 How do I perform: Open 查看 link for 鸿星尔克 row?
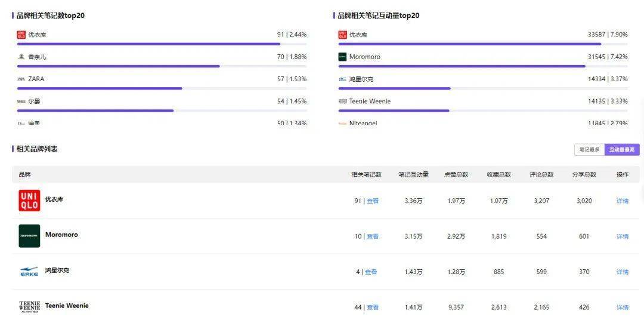tap(371, 272)
